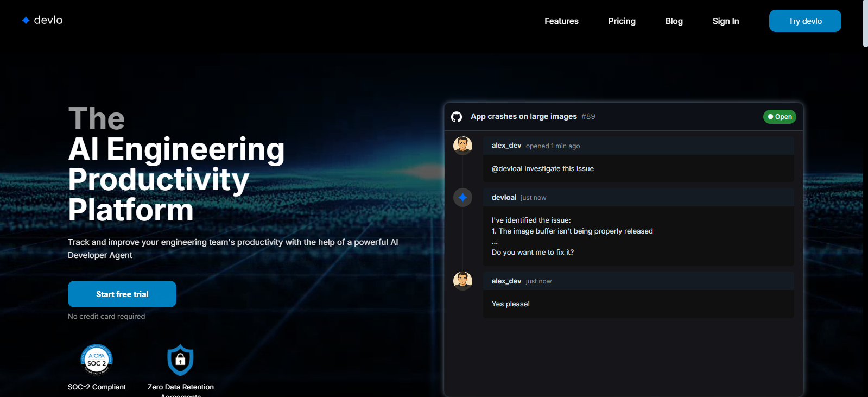Viewport: 868px width, 397px height.
Task: Click the Try devlo button
Action: click(805, 21)
